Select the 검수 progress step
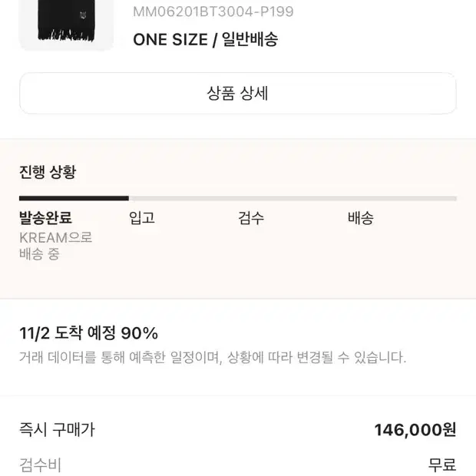The image size is (476, 476). [251, 218]
